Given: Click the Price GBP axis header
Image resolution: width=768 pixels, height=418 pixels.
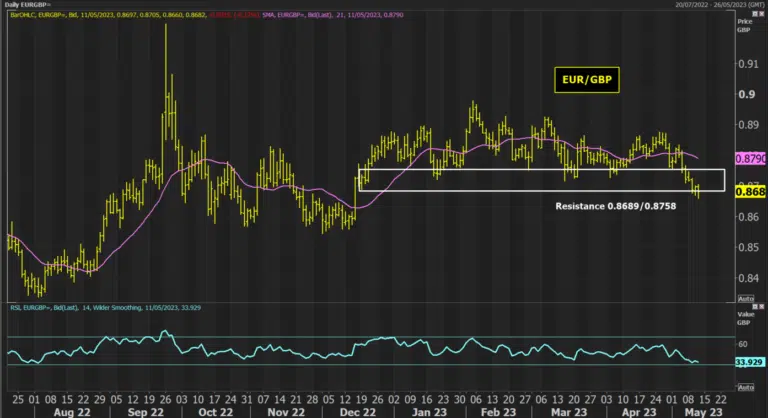Looking at the screenshot, I should pyautogui.click(x=744, y=25).
